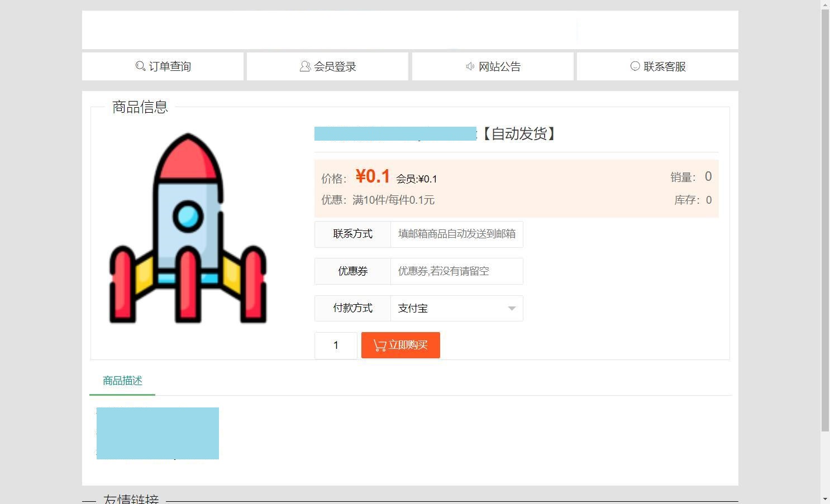The height and width of the screenshot is (504, 830).
Task: Click into the 优惠券 coupon field
Action: coord(456,271)
